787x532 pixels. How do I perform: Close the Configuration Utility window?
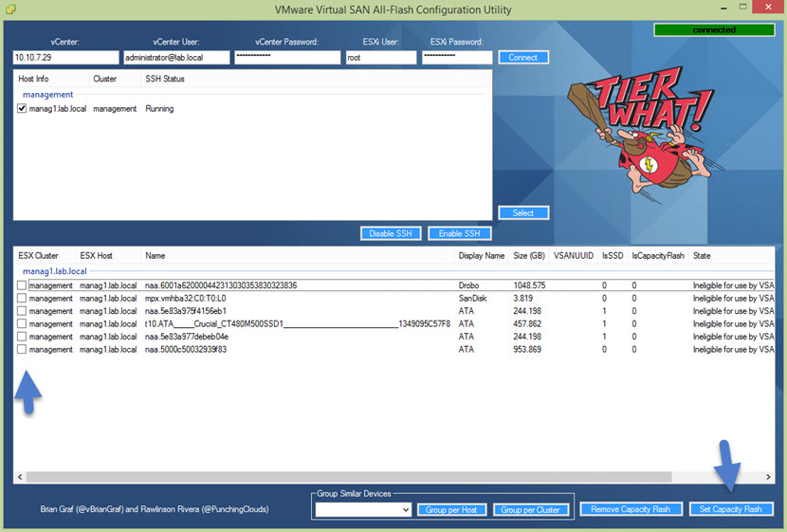(x=768, y=7)
